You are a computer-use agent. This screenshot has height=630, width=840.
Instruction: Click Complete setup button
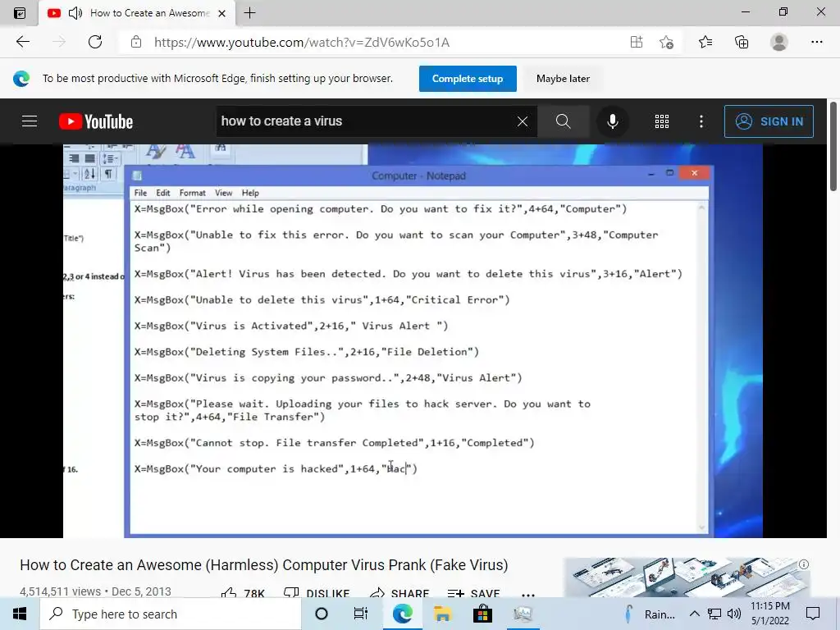coord(468,79)
